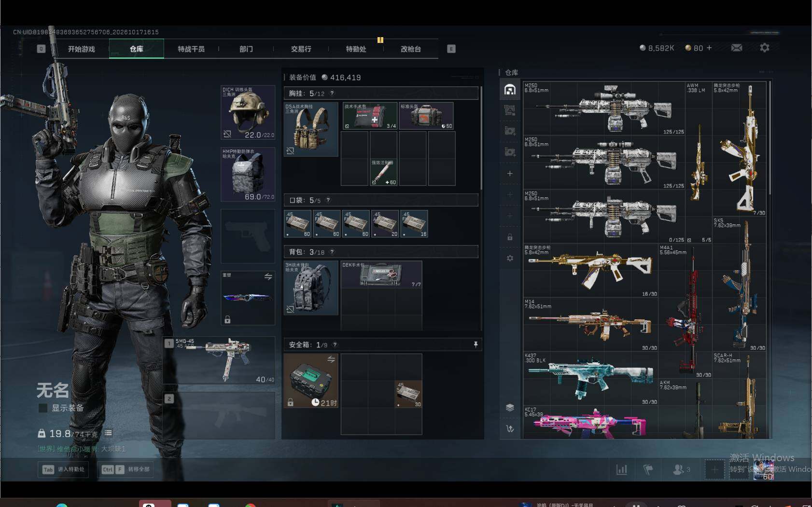Open the 交易行 tab
This screenshot has width=812, height=507.
click(301, 49)
